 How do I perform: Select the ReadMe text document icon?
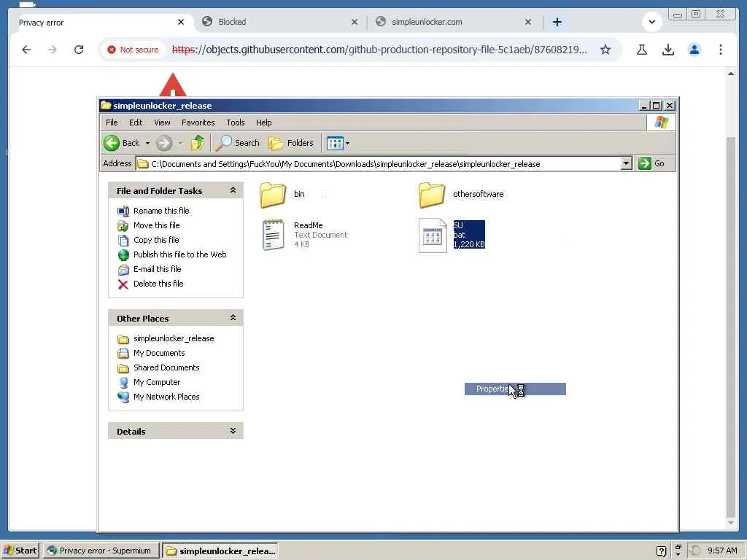[x=273, y=235]
